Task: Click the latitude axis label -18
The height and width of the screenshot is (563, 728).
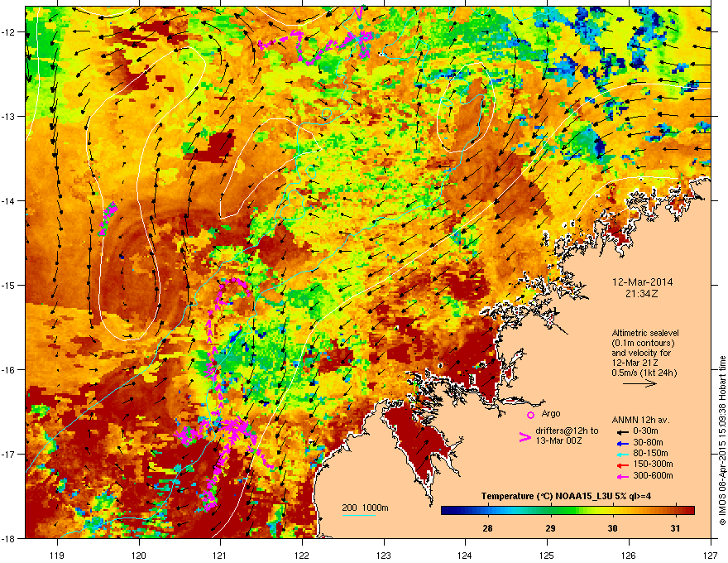Action: tap(9, 538)
